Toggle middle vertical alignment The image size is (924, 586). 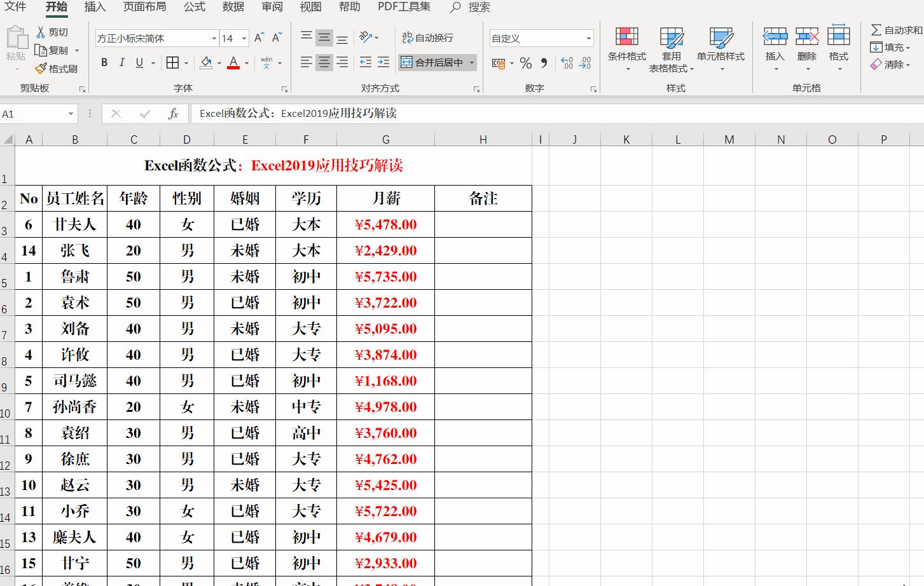pyautogui.click(x=324, y=37)
